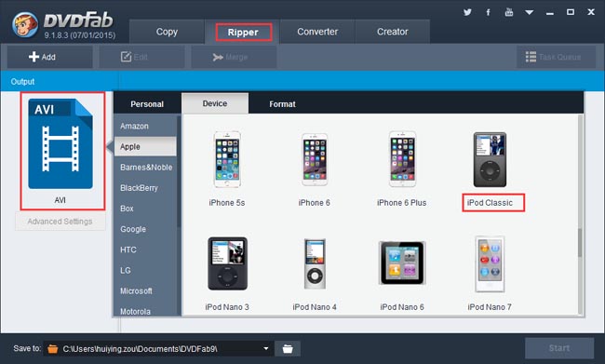Select BlackBerry in the brand list
This screenshot has height=364, width=605.
click(x=145, y=188)
